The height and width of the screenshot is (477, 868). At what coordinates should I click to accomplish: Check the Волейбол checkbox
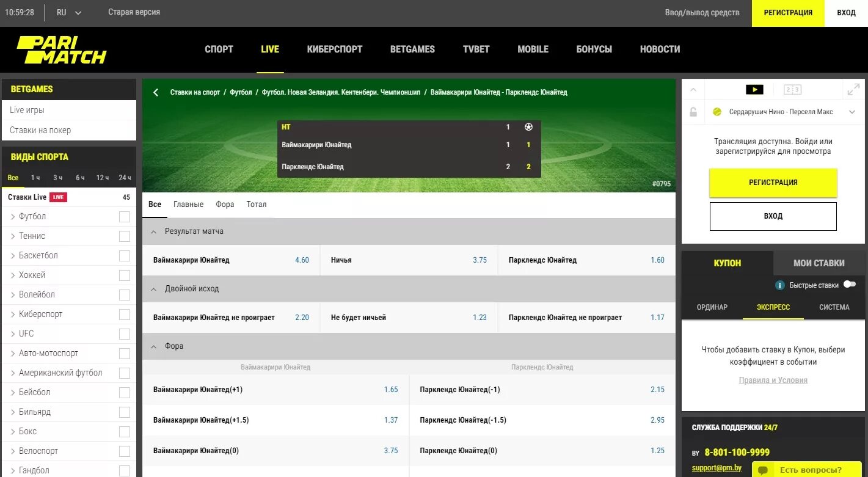(125, 295)
